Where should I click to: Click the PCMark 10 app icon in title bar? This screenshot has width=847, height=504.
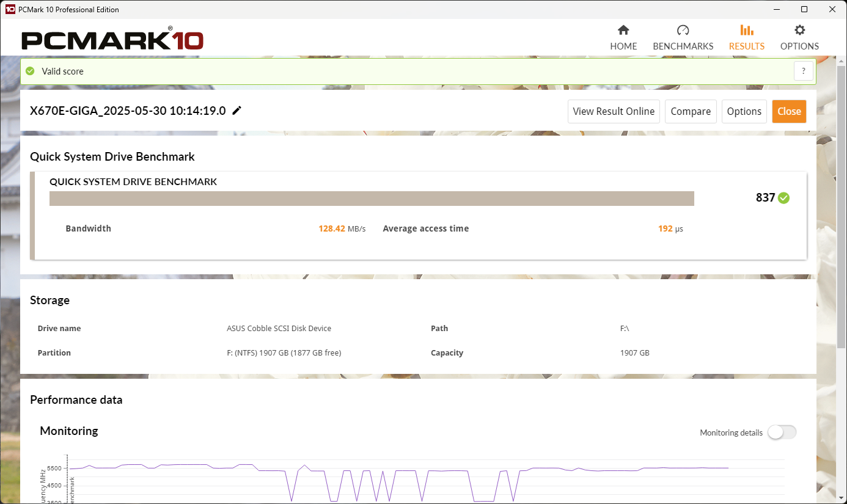coord(10,9)
